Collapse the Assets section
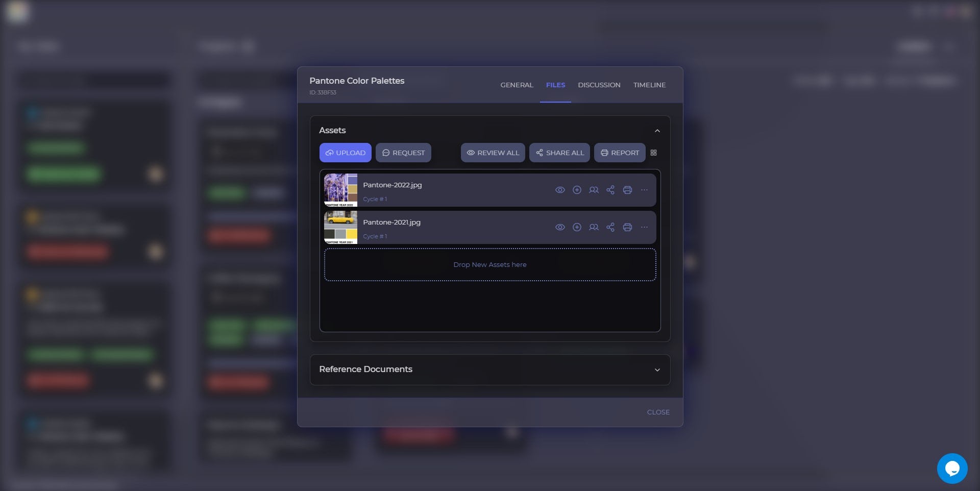The height and width of the screenshot is (491, 980). click(657, 131)
